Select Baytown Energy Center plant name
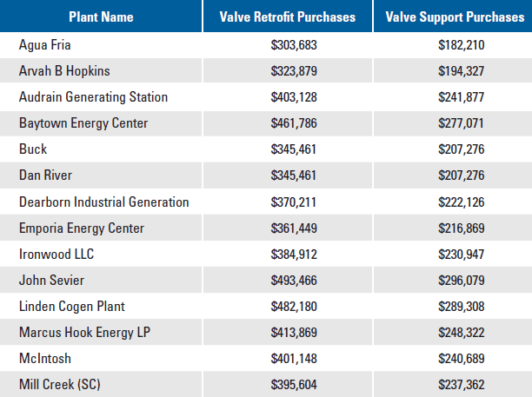Image resolution: width=532 pixels, height=397 pixels. click(83, 123)
